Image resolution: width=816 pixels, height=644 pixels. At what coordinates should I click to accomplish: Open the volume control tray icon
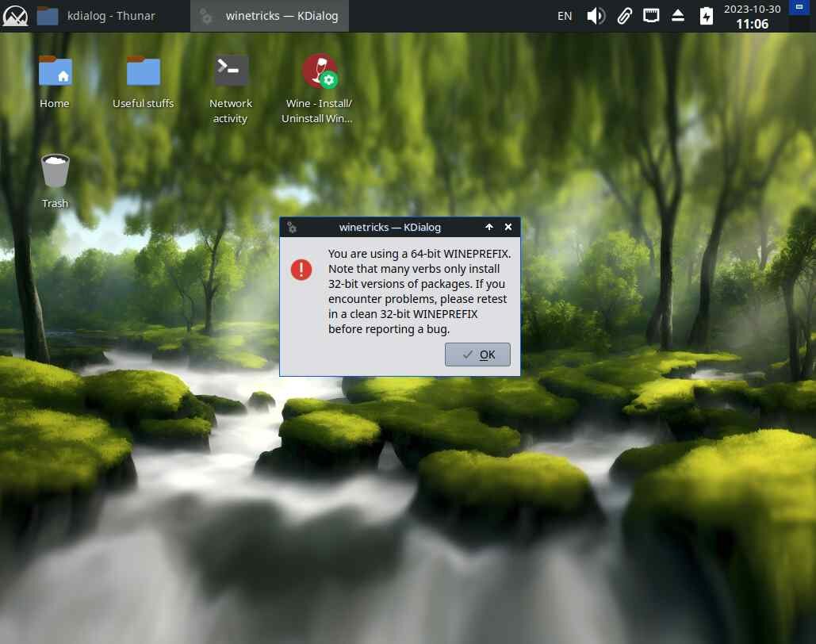[x=596, y=16]
